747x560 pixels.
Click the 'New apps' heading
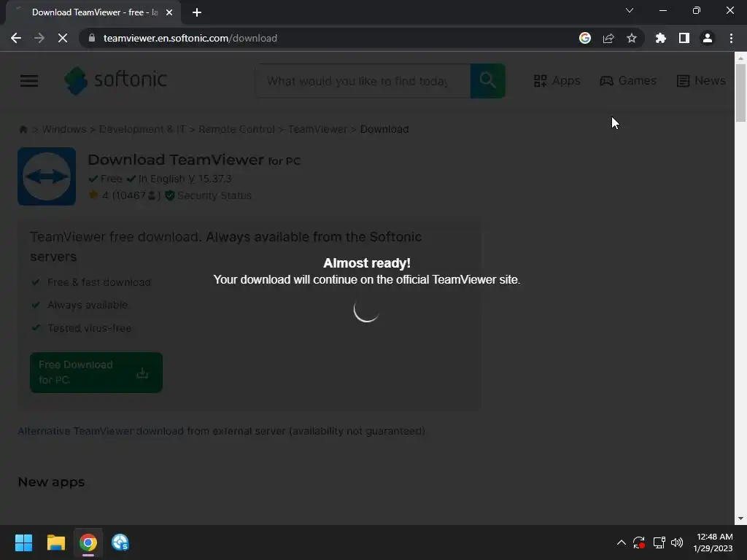point(51,482)
